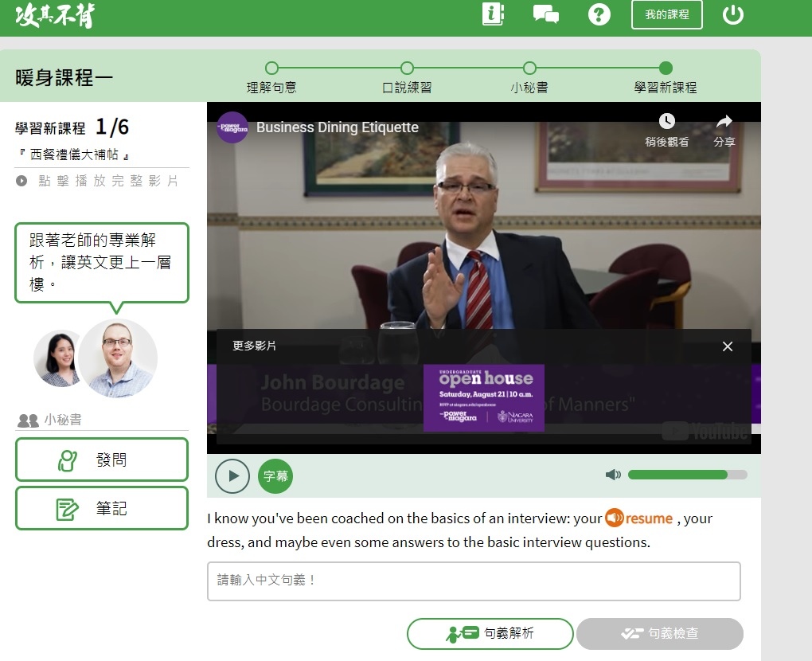
Task: Click the 發問 ask question button
Action: (102, 460)
